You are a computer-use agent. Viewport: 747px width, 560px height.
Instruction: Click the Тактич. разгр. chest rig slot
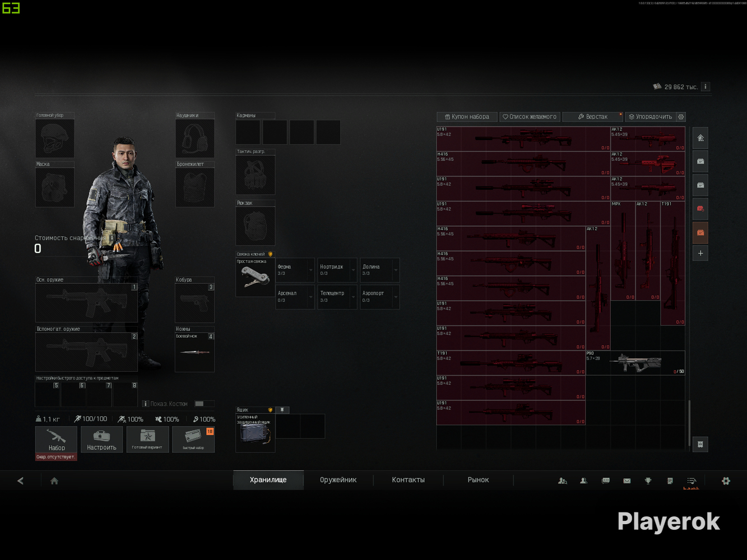coord(256,175)
